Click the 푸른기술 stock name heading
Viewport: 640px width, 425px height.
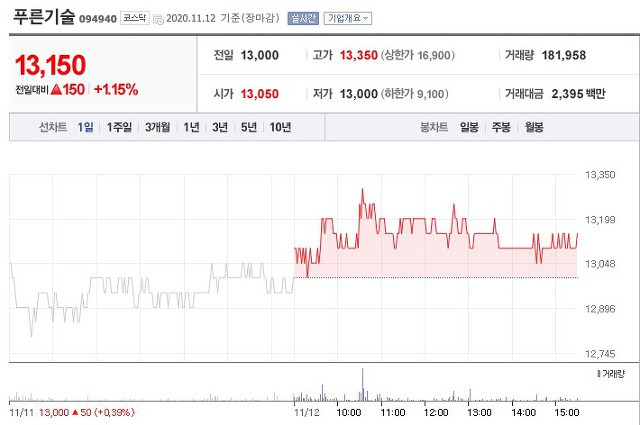tap(46, 17)
